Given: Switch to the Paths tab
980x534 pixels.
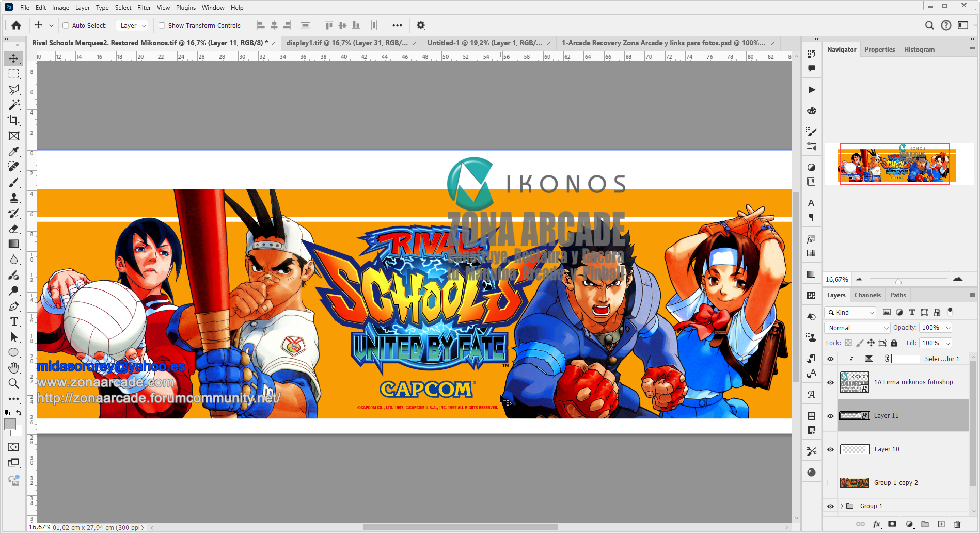Looking at the screenshot, I should (898, 295).
